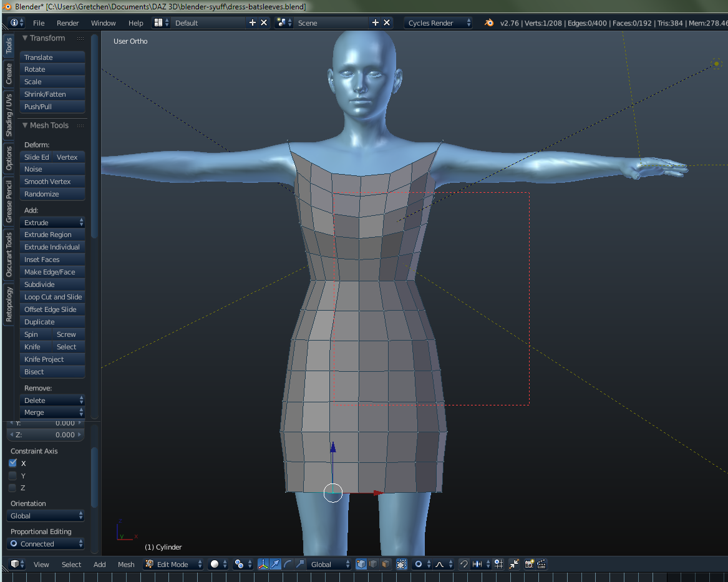Image resolution: width=728 pixels, height=582 pixels.
Task: Uncheck the X constraint axis checkbox
Action: tap(13, 463)
